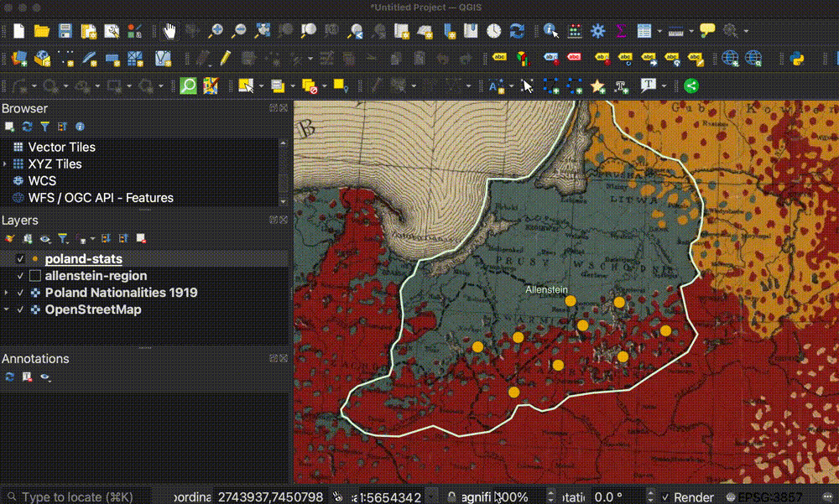Viewport: 839px width, 504px height.
Task: Click the rotation value field 0.0 °
Action: tap(617, 497)
